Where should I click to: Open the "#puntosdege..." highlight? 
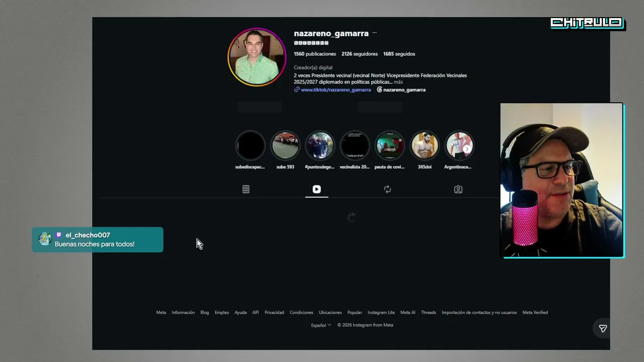pyautogui.click(x=320, y=146)
